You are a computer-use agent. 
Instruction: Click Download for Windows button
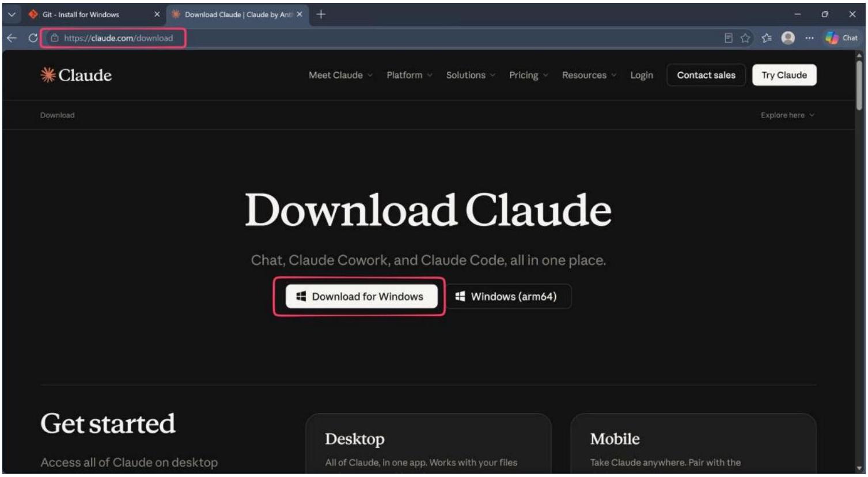361,297
